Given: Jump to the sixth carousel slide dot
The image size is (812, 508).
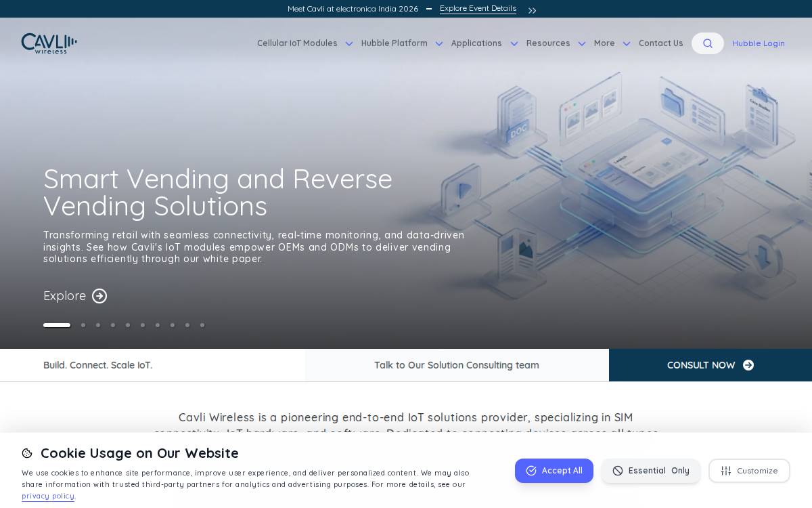Looking at the screenshot, I should (x=143, y=325).
